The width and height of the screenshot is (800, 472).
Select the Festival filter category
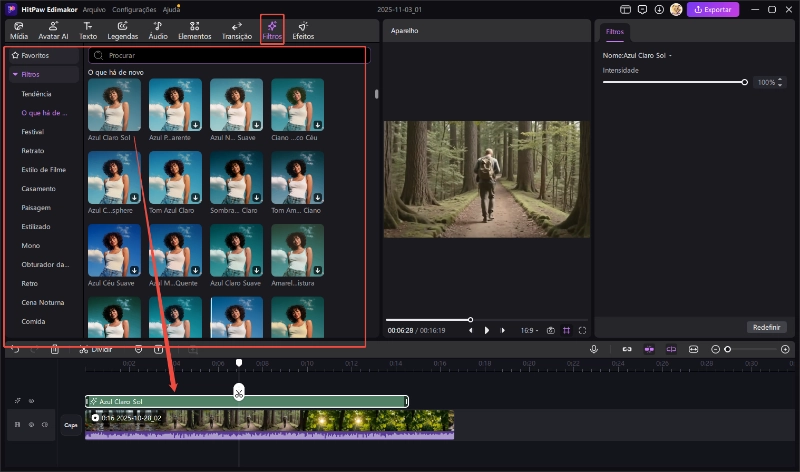coord(33,132)
